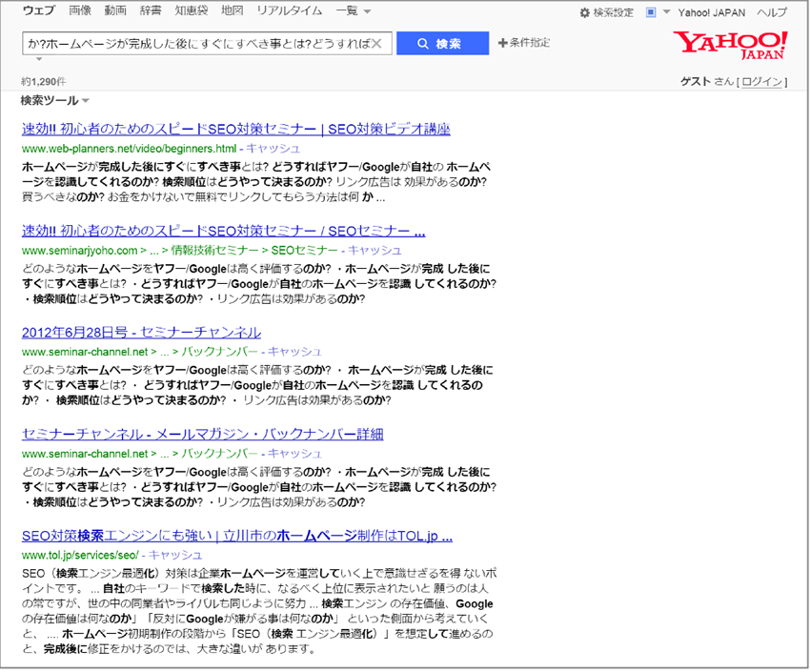
Task: Expand the 検索ツール dropdown
Action: coord(54,100)
